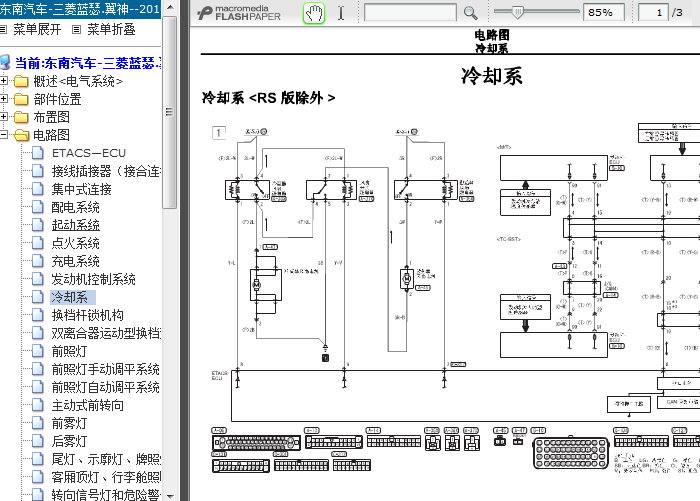Open the ETACS—ECU page

tap(89, 153)
